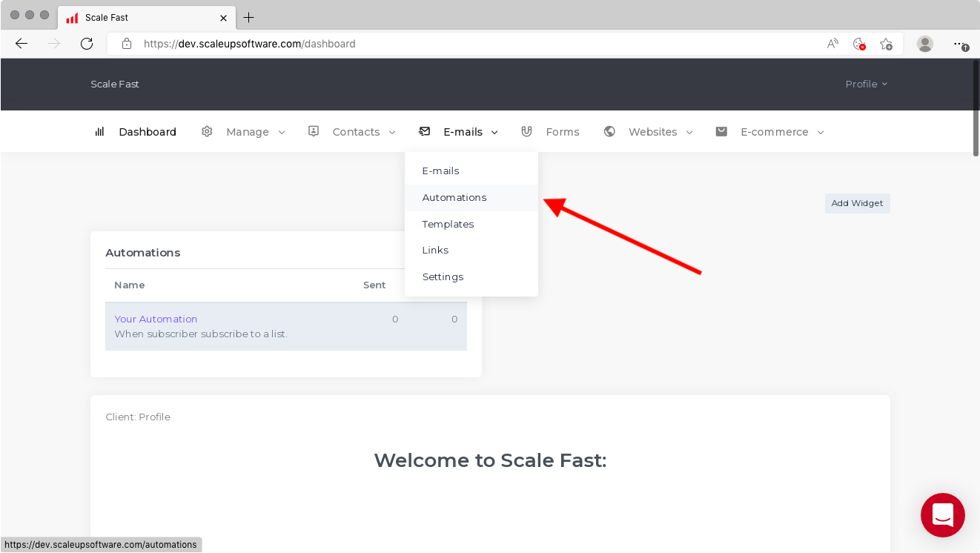Open a new tab with plus icon
980x553 pixels.
[249, 17]
